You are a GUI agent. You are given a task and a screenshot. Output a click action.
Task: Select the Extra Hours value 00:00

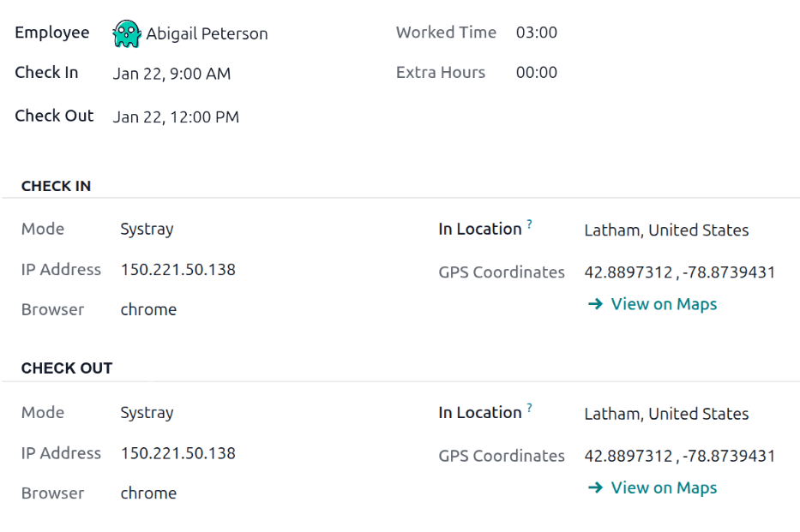pyautogui.click(x=537, y=73)
